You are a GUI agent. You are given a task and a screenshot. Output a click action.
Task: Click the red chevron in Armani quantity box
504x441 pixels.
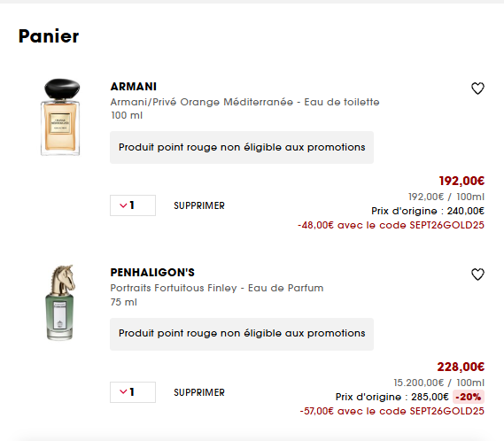tap(123, 205)
